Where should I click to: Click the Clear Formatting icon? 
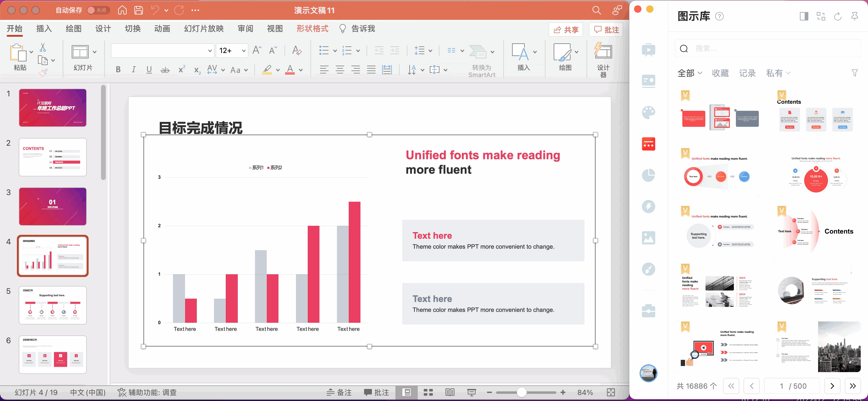[x=297, y=51]
